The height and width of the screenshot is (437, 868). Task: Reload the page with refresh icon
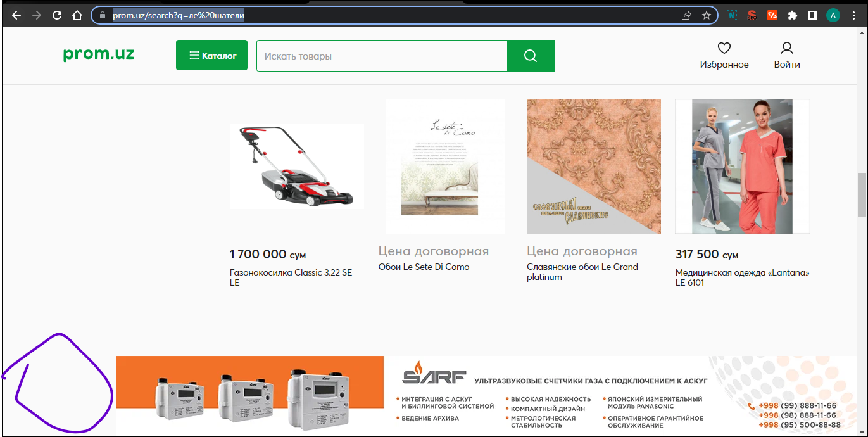(x=57, y=15)
